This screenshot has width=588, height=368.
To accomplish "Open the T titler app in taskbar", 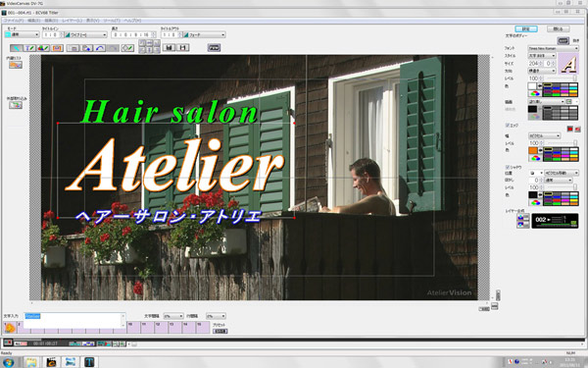I will [x=89, y=362].
